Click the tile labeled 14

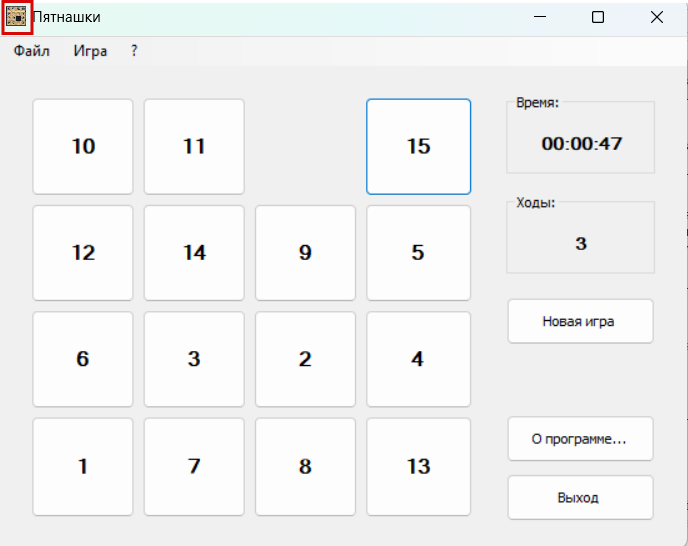pyautogui.click(x=194, y=253)
